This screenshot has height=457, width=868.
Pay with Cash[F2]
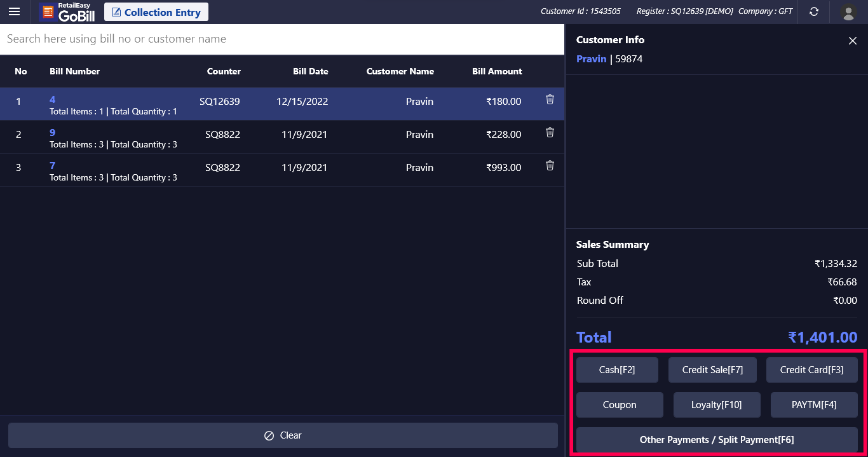617,370
